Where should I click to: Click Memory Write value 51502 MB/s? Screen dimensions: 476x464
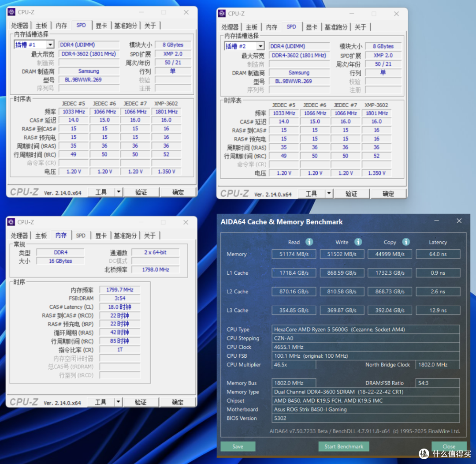pyautogui.click(x=342, y=254)
